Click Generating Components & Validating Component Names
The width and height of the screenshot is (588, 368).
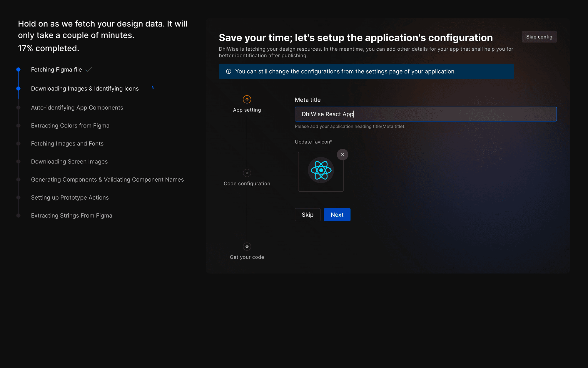tap(107, 179)
